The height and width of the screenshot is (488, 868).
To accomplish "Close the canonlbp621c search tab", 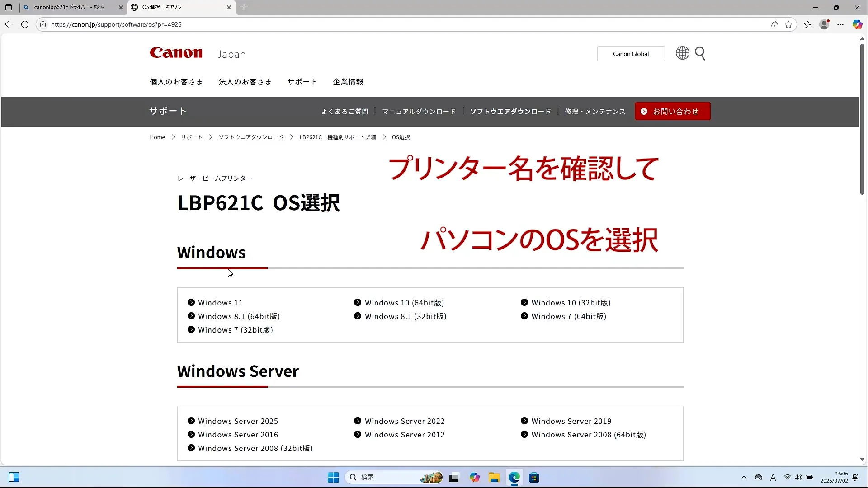I will pos(121,7).
